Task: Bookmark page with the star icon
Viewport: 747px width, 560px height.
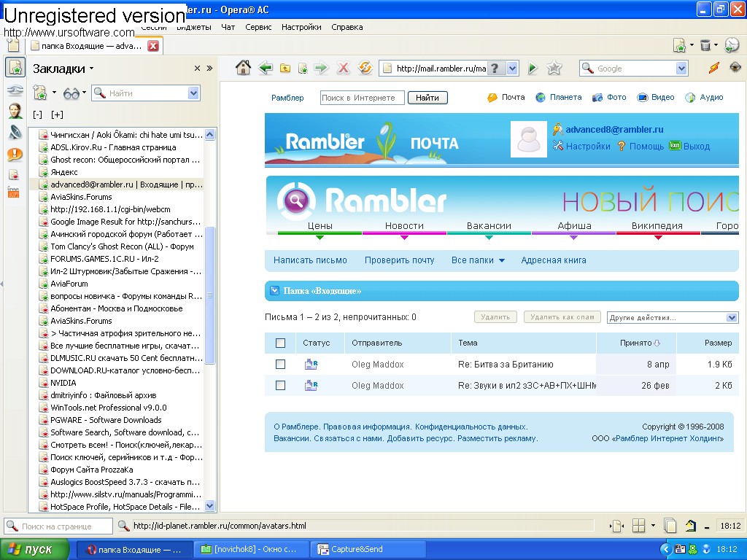Action: coord(554,69)
